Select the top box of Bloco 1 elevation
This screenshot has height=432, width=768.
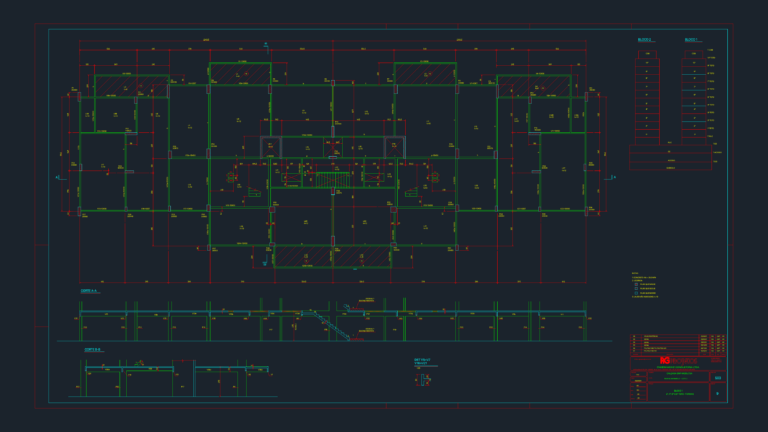tap(694, 54)
